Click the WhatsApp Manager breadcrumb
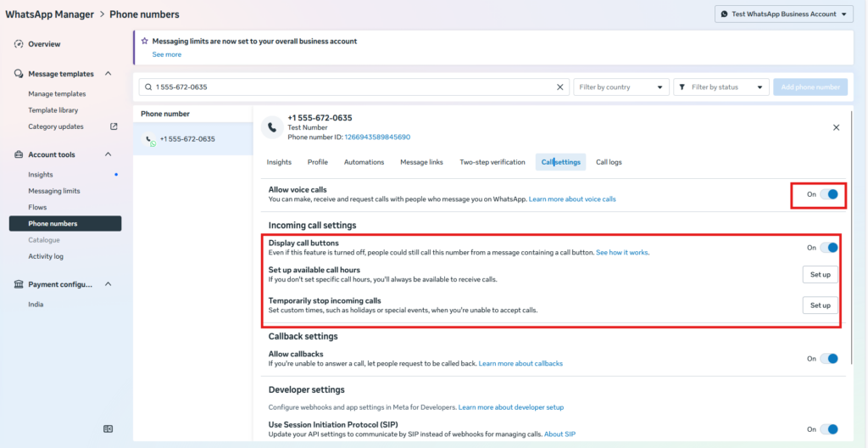This screenshot has width=868, height=448. click(x=50, y=14)
